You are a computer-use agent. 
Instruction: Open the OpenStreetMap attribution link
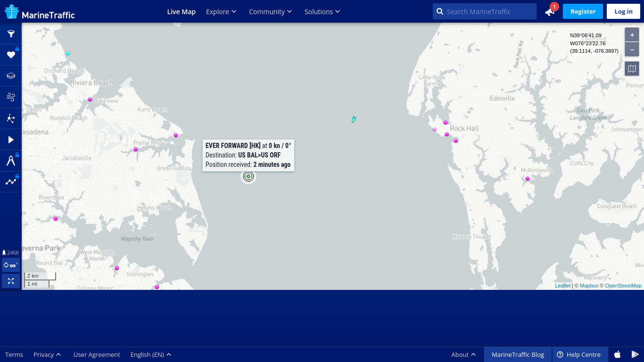[x=623, y=286]
